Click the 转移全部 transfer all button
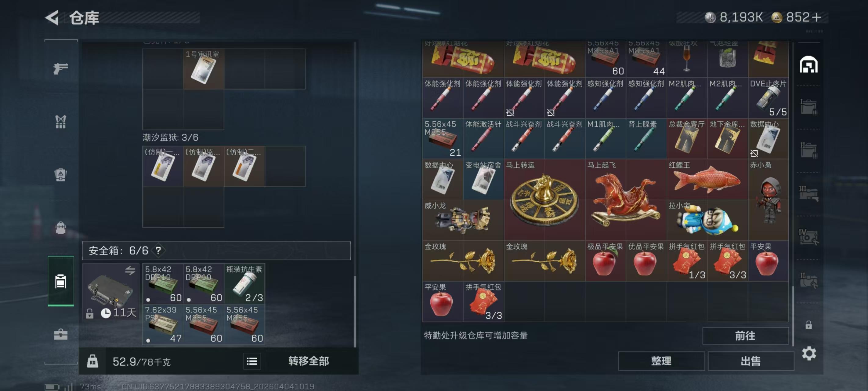Screen dimensions: 868x391 [x=308, y=361]
